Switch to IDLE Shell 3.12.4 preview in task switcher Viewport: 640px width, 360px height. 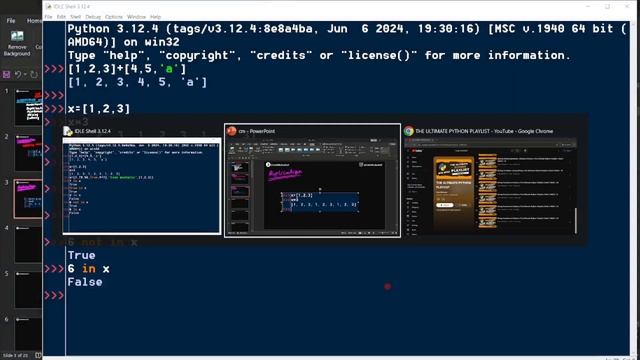(x=142, y=186)
